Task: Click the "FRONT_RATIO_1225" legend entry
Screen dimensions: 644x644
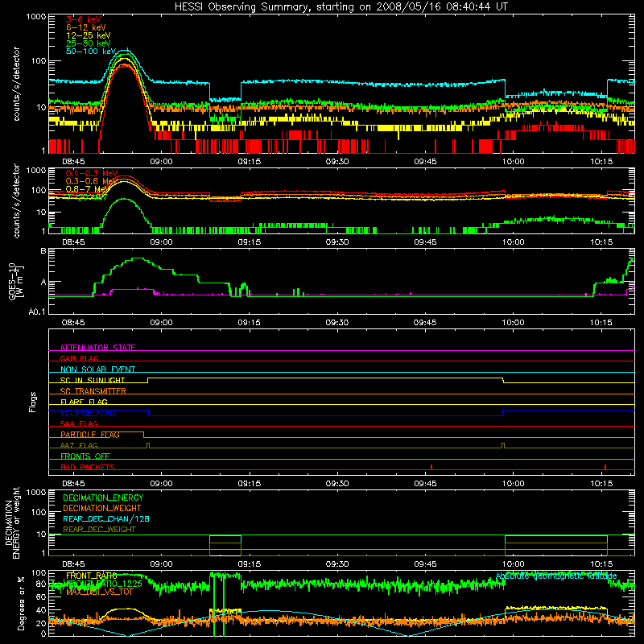Action: [x=104, y=584]
